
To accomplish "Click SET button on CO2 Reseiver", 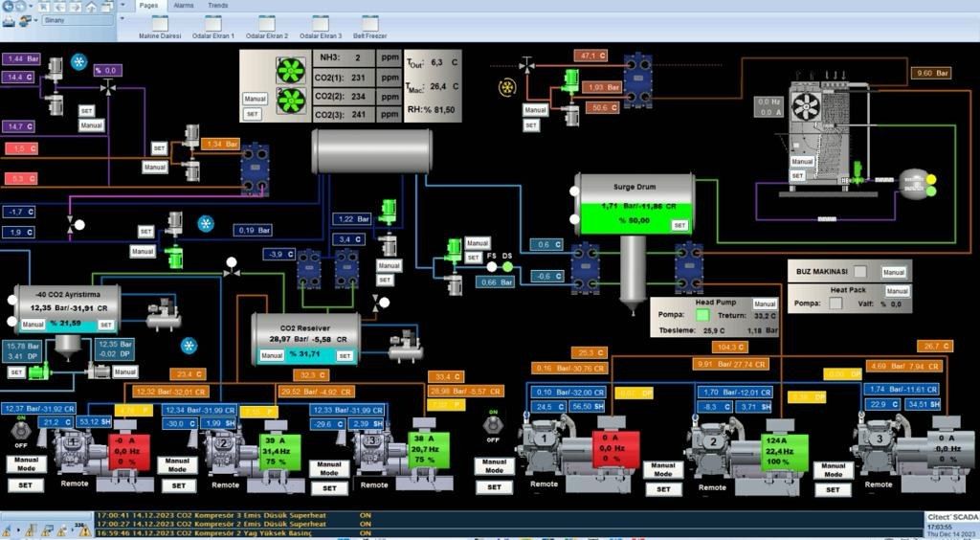I will pyautogui.click(x=345, y=355).
